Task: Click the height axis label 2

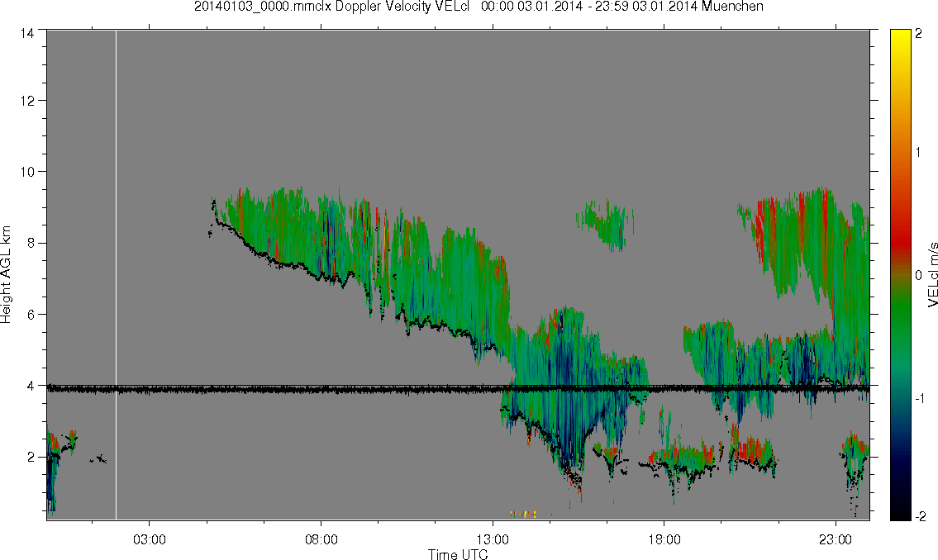Action: tap(31, 458)
